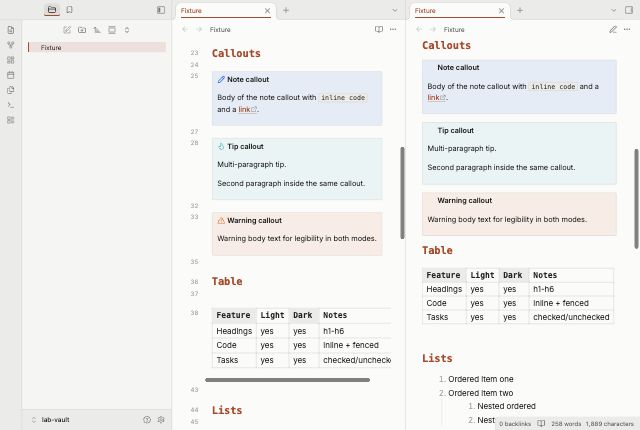This screenshot has width=640, height=430.
Task: Add new tab in right pane
Action: point(520,10)
